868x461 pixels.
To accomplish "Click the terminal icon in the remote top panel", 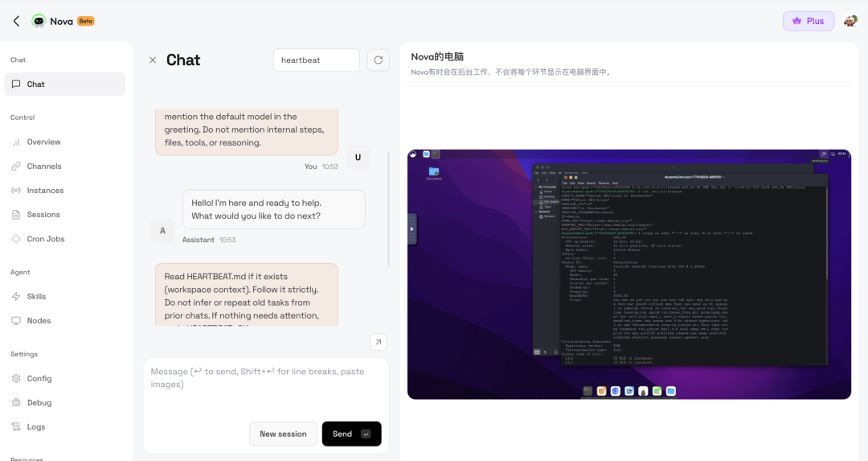I will [x=436, y=154].
